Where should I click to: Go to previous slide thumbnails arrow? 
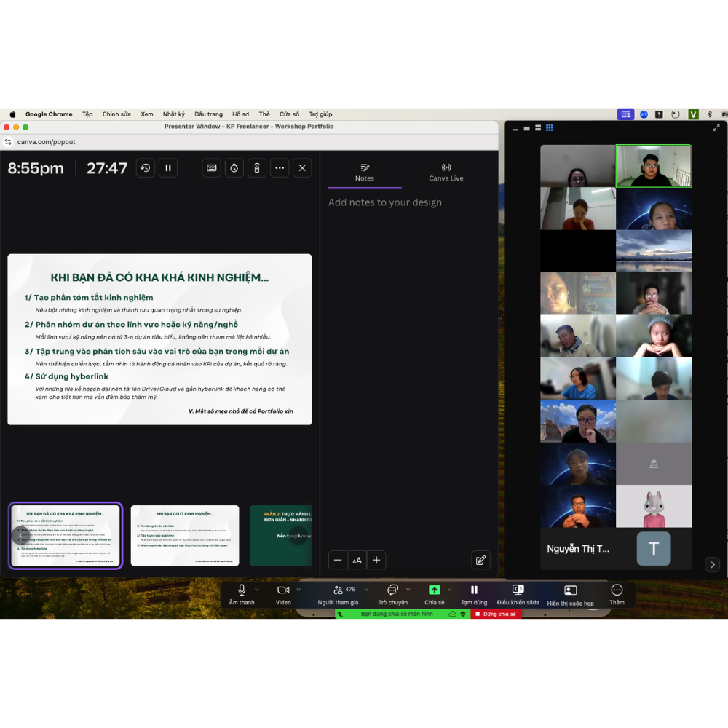point(20,536)
